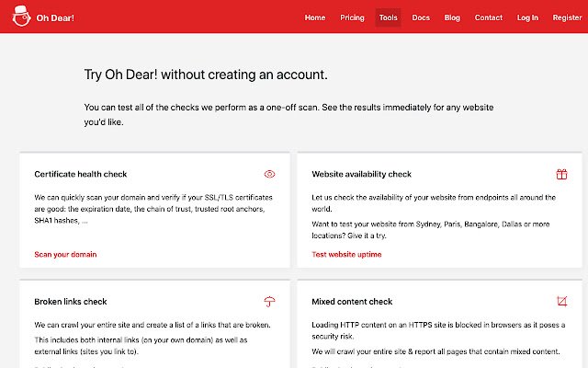Click the Oh Dear! mascot logo icon
The image size is (588, 368).
coord(21,17)
